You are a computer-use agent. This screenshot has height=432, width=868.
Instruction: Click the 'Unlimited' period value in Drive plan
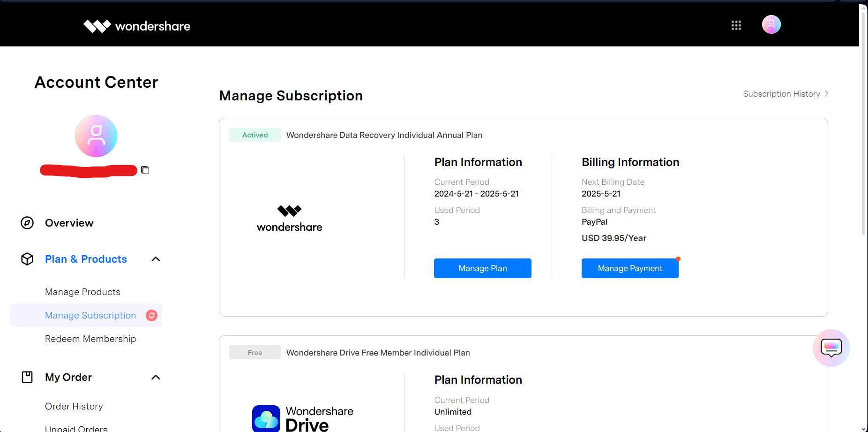coord(453,412)
